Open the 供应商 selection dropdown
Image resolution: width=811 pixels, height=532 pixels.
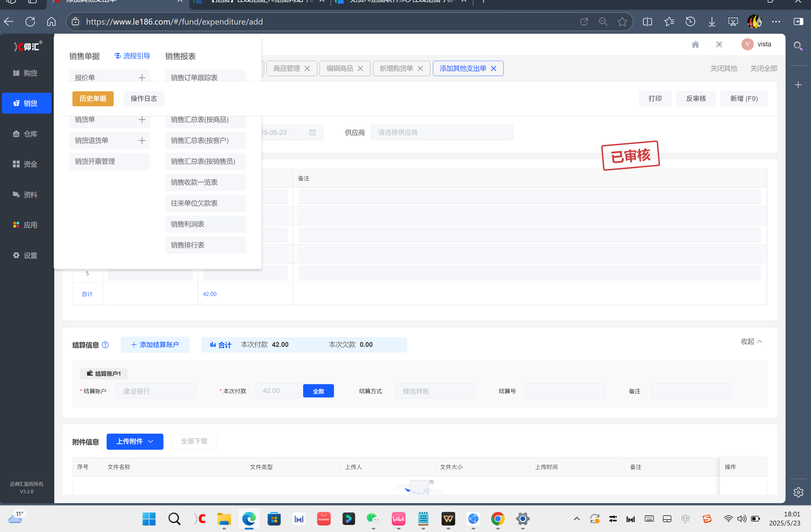(x=442, y=133)
